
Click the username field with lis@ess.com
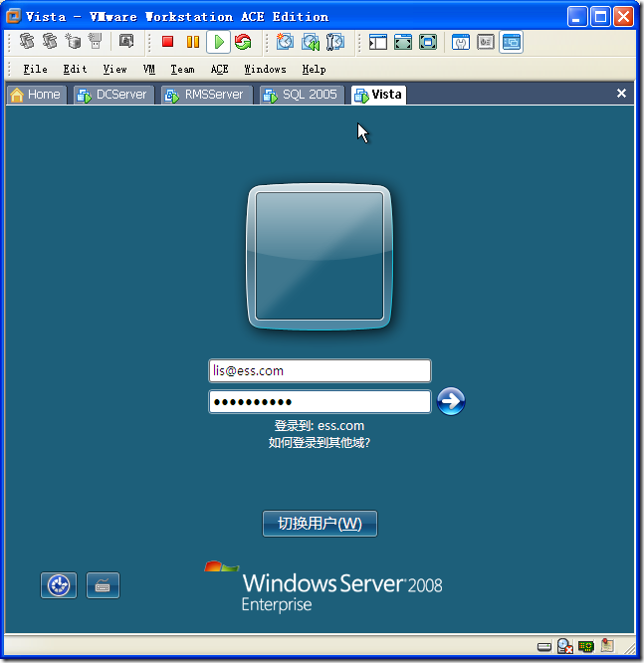tap(321, 371)
